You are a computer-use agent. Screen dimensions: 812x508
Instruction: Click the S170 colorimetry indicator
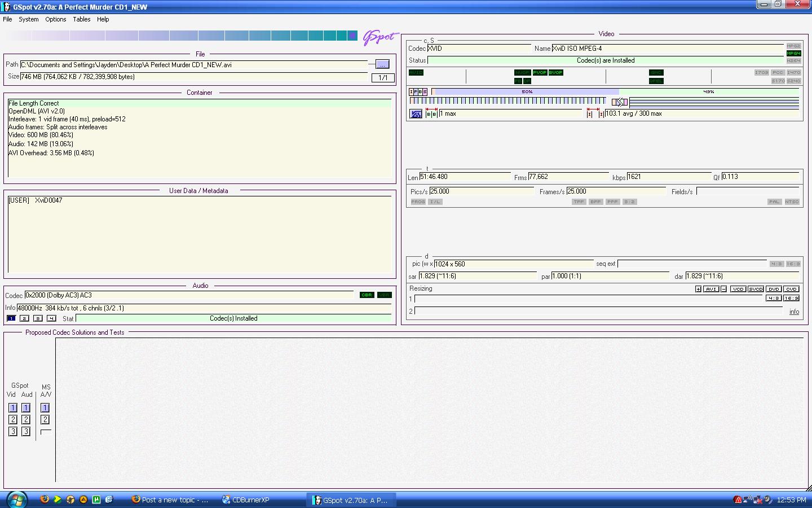tap(778, 81)
